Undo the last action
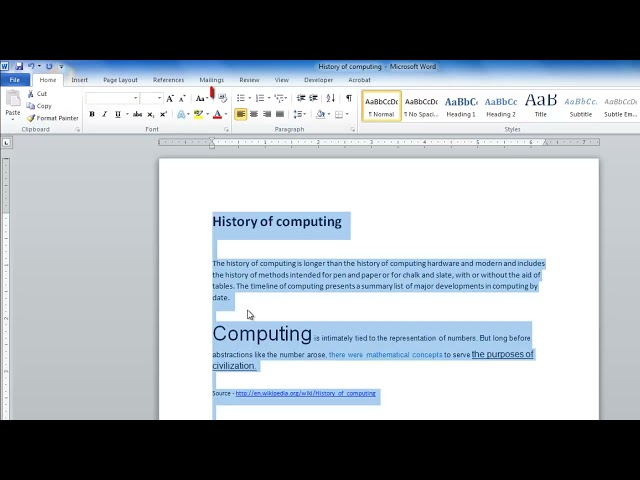Viewport: 640px width, 480px height. point(31,66)
